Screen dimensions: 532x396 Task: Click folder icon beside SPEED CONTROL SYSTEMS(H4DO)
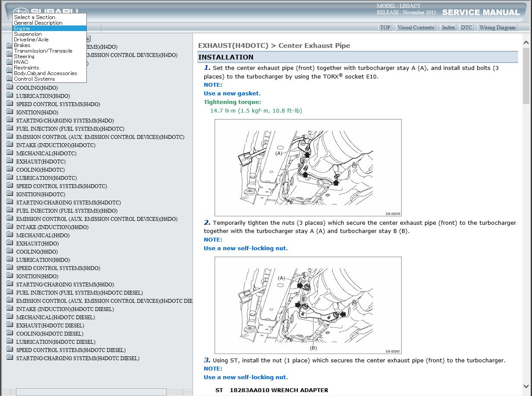coord(9,104)
